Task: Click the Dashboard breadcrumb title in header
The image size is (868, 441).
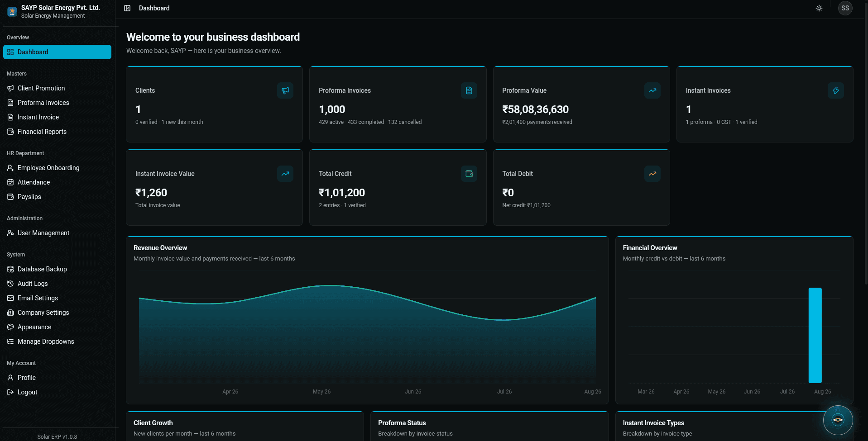Action: click(x=154, y=8)
